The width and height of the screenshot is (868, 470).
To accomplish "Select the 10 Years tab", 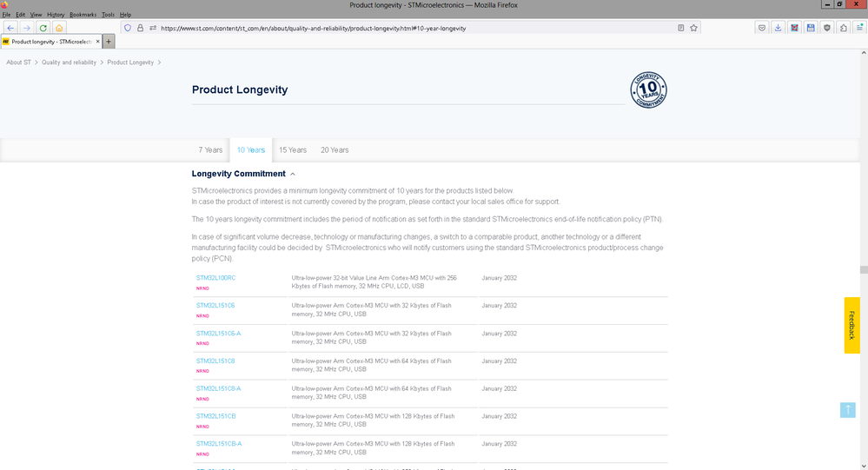I will click(x=251, y=150).
